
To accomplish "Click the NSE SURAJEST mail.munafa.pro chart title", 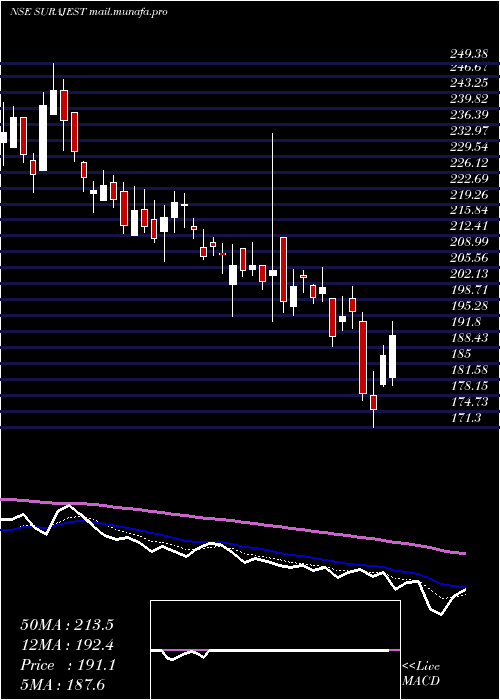I will [88, 12].
